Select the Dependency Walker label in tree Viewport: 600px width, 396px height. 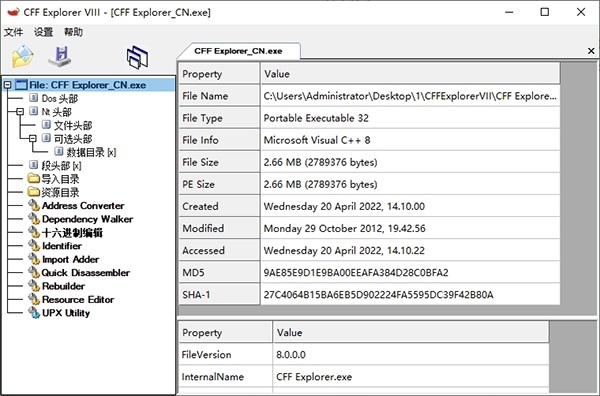pyautogui.click(x=87, y=219)
